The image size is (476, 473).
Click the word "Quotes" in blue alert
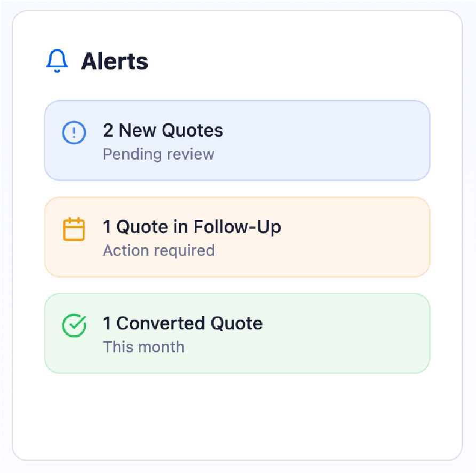pos(193,131)
